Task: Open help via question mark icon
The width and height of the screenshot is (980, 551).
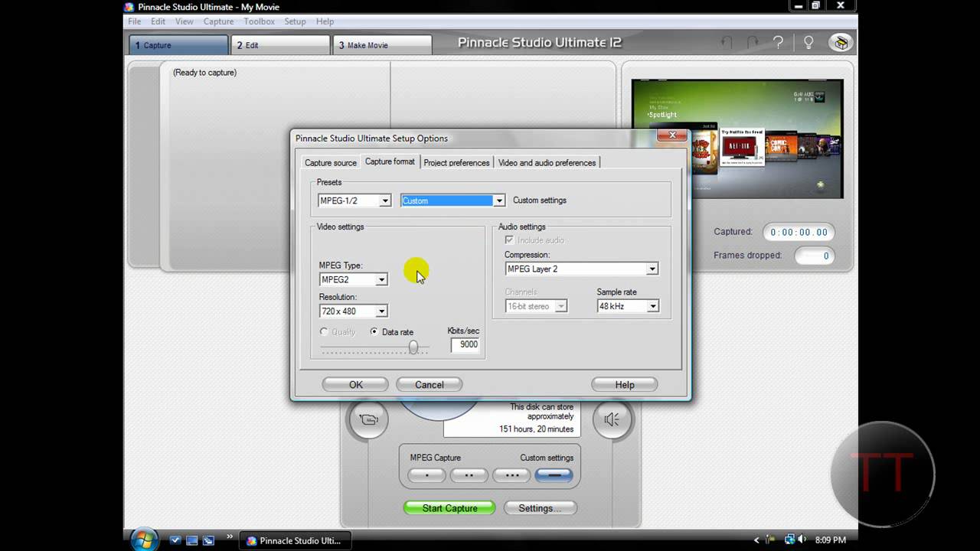Action: (779, 43)
